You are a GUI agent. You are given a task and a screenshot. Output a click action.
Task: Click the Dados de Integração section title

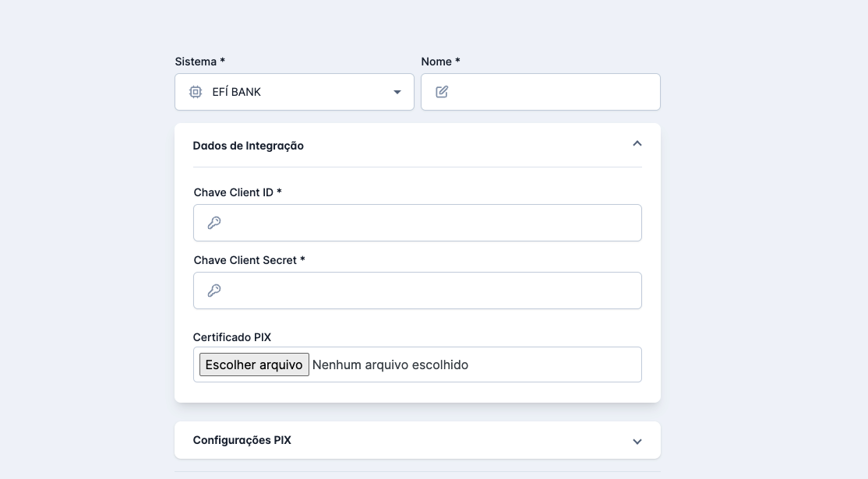coord(249,146)
